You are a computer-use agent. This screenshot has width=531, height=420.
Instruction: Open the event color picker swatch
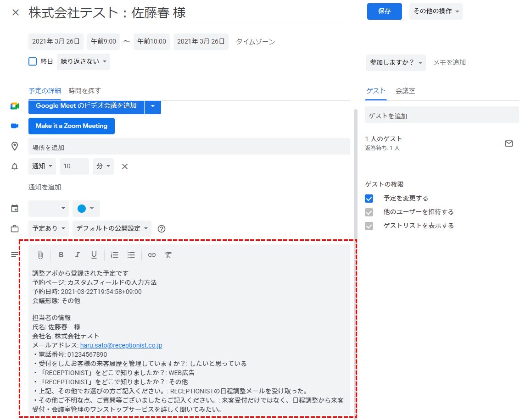pyautogui.click(x=86, y=209)
